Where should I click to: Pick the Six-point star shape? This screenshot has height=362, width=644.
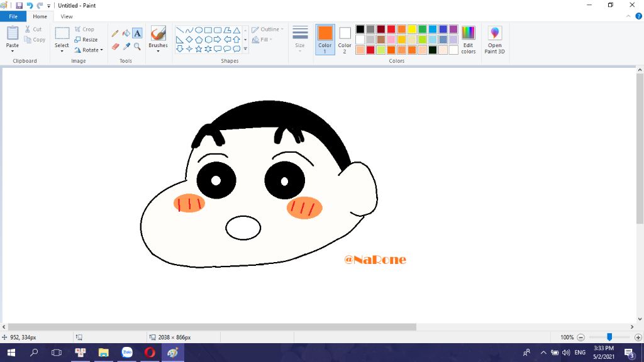tap(208, 49)
